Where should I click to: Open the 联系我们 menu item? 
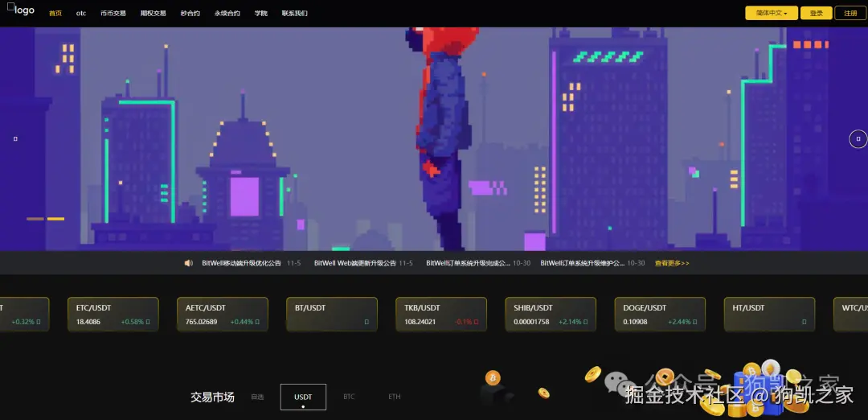(294, 14)
